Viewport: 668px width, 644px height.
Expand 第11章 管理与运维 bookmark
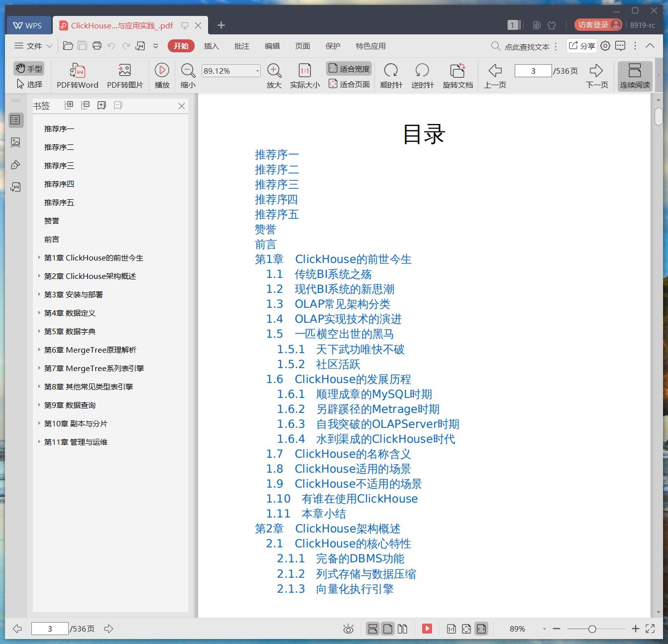tap(39, 442)
